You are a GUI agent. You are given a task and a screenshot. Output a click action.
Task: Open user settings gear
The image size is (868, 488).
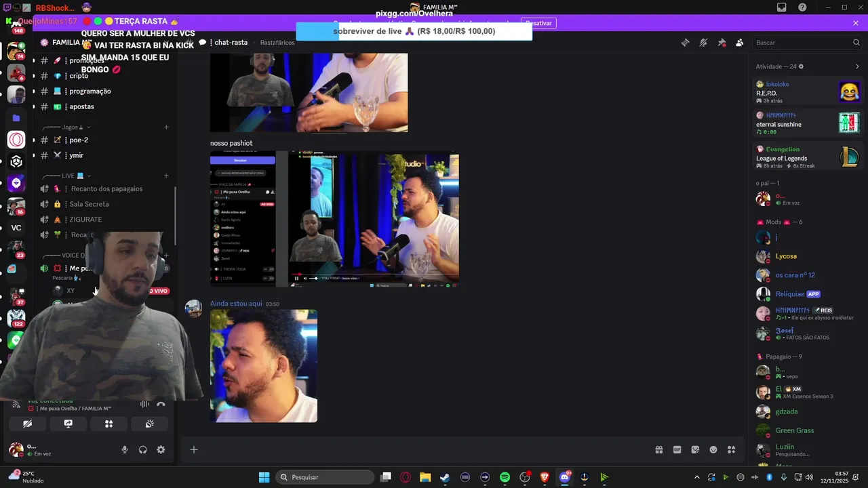[161, 449]
